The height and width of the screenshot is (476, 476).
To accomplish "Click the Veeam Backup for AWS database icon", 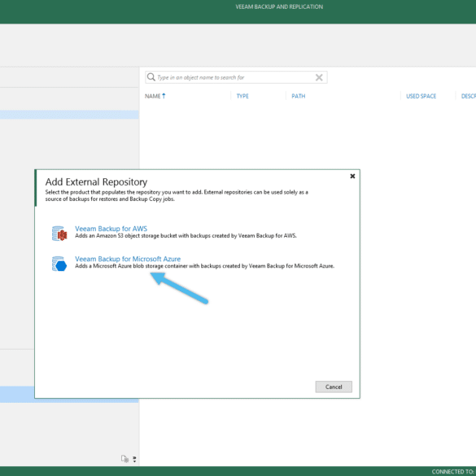I will point(59,234).
